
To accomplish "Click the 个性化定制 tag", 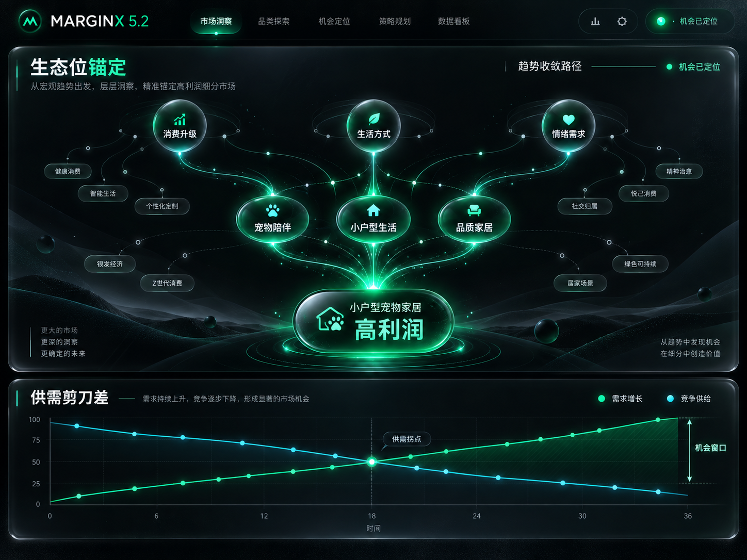I will [x=162, y=206].
